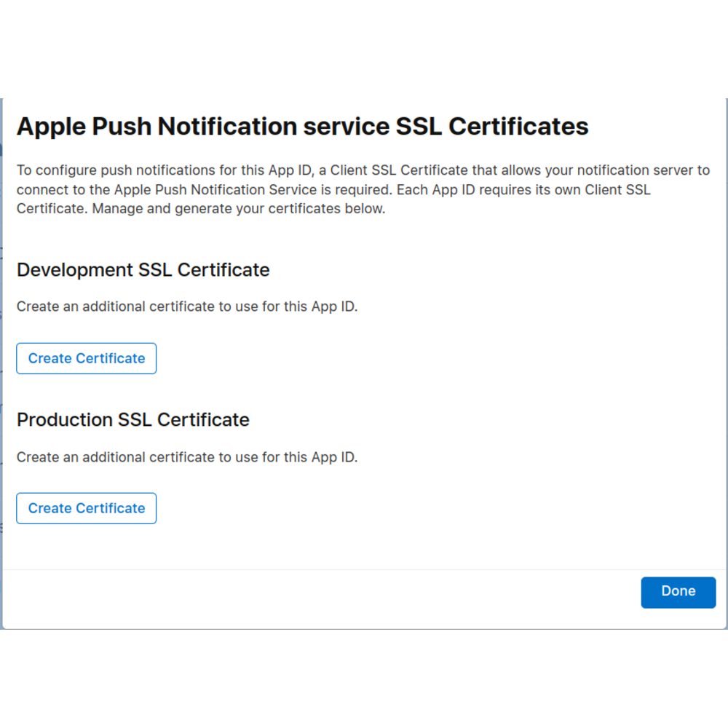Click the description text below Production heading
This screenshot has height=728, width=728.
click(x=187, y=457)
